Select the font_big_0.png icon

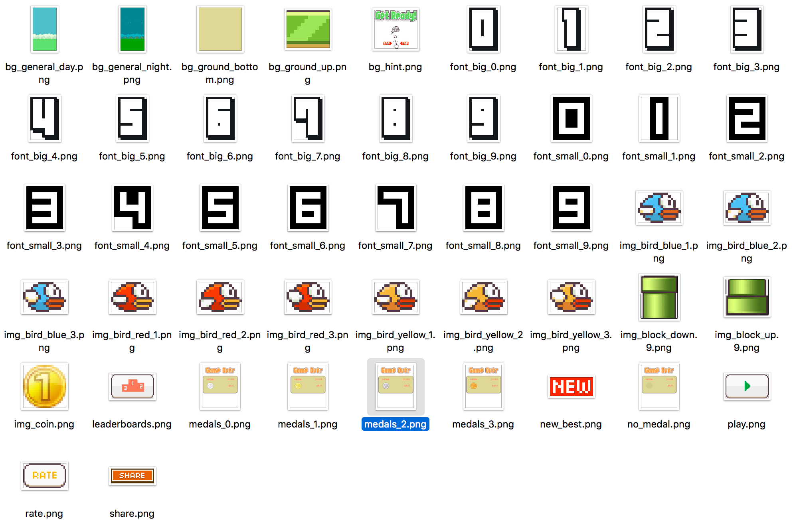click(483, 29)
